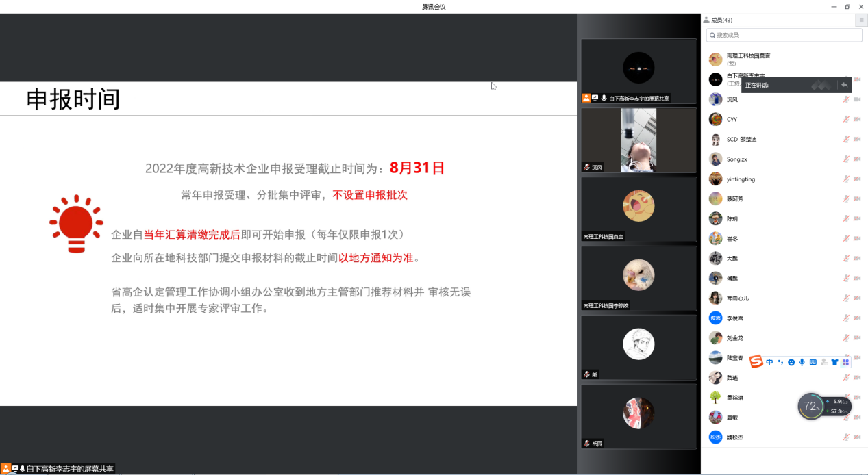Viewport: 868px width, 475px height.
Task: Toggle camera icon for member CYY
Action: click(856, 120)
